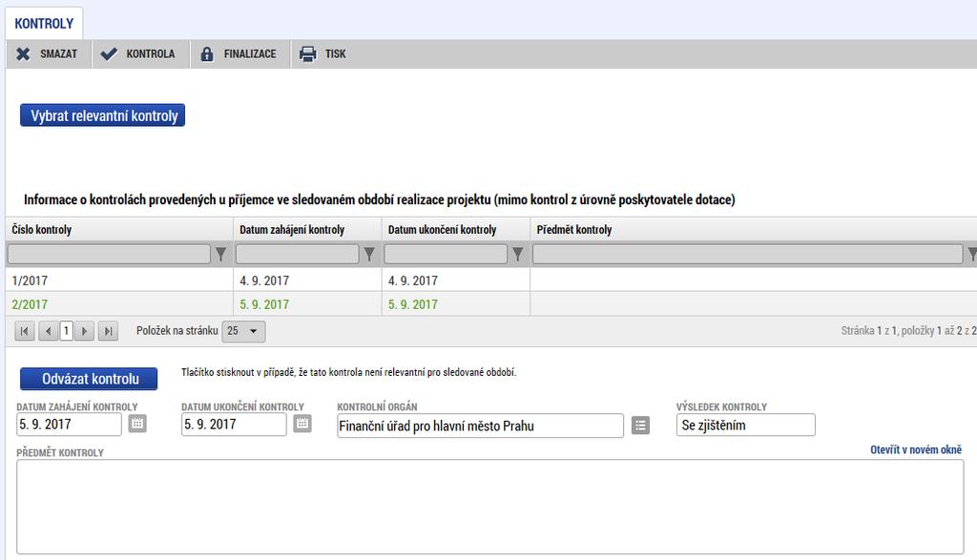977x560 pixels.
Task: Click the Datum ukončení kontroly filter input
Action: [446, 254]
